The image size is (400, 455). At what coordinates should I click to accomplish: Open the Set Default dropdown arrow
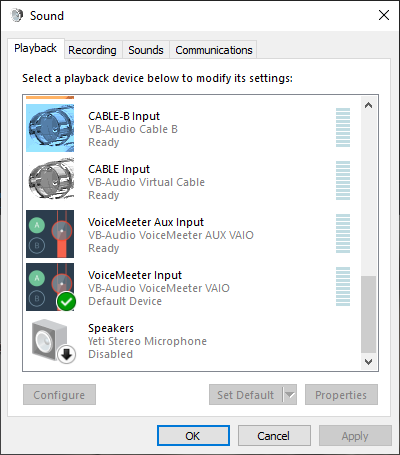pyautogui.click(x=290, y=395)
